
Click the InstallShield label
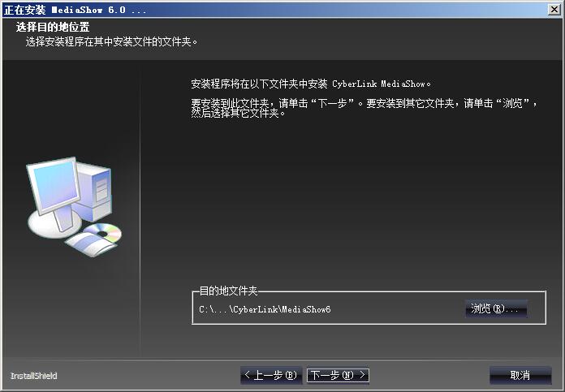point(34,376)
